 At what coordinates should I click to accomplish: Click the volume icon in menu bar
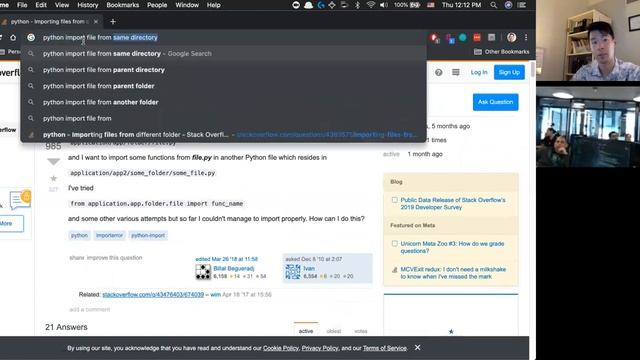click(x=384, y=5)
